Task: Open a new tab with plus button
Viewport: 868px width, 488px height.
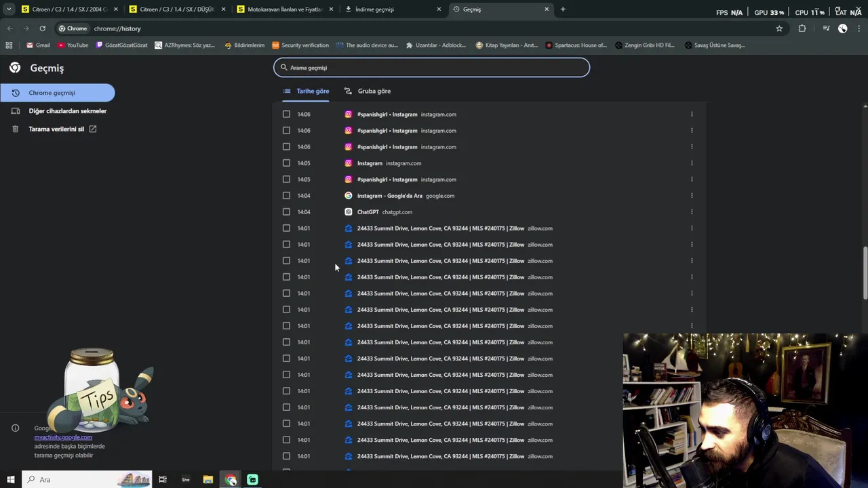Action: (x=563, y=9)
